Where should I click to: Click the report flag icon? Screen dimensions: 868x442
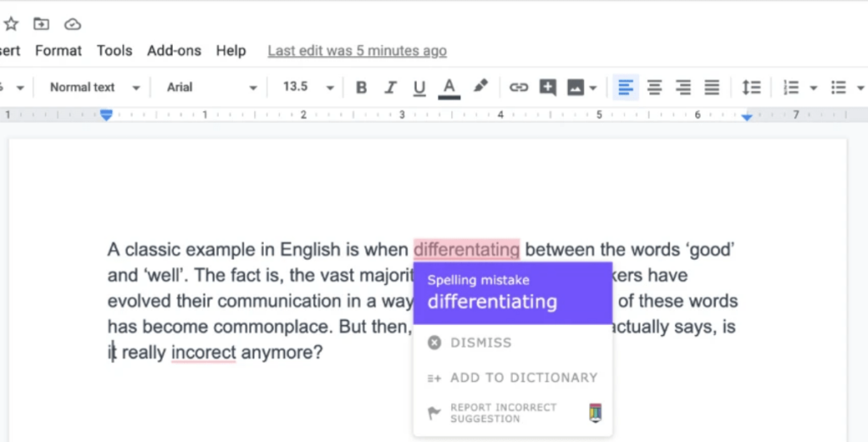tap(435, 412)
